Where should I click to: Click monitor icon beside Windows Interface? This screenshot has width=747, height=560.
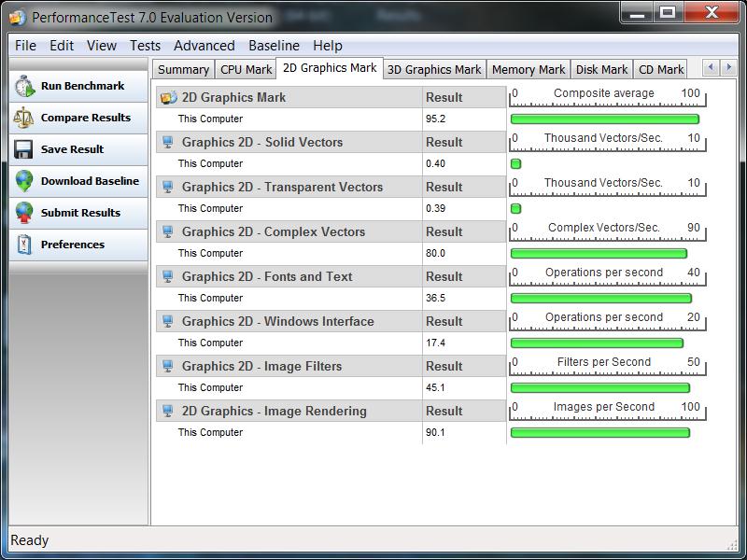(x=168, y=321)
